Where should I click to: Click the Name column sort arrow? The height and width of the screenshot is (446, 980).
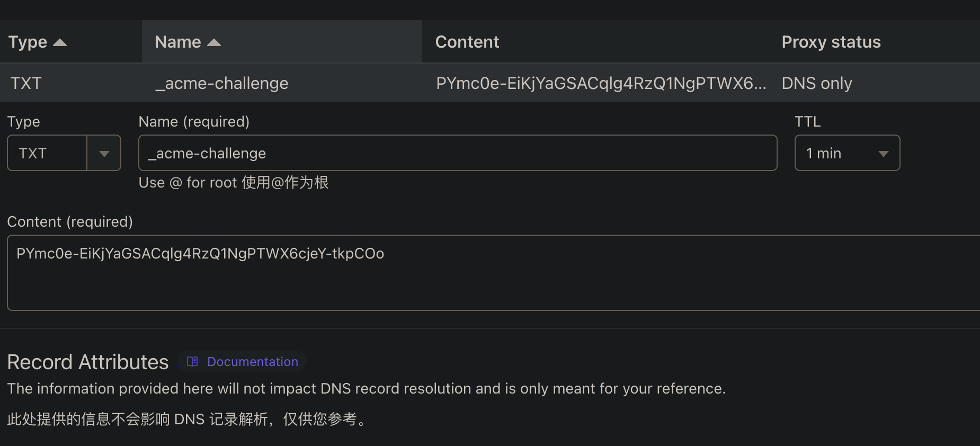[214, 42]
